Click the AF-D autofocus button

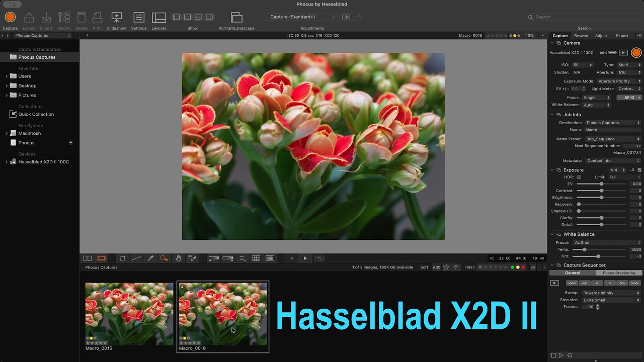(629, 98)
